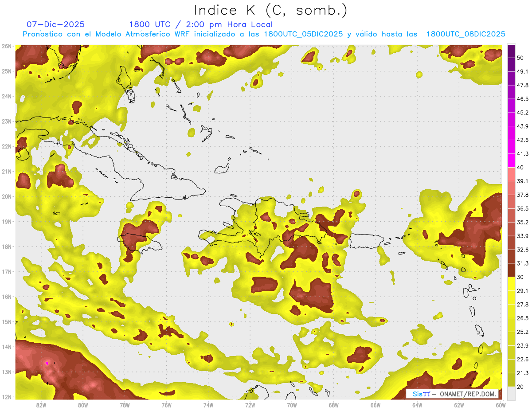Viewport: 532px width, 411px height.
Task: Click the color scale value 31.3
Action: point(523,263)
